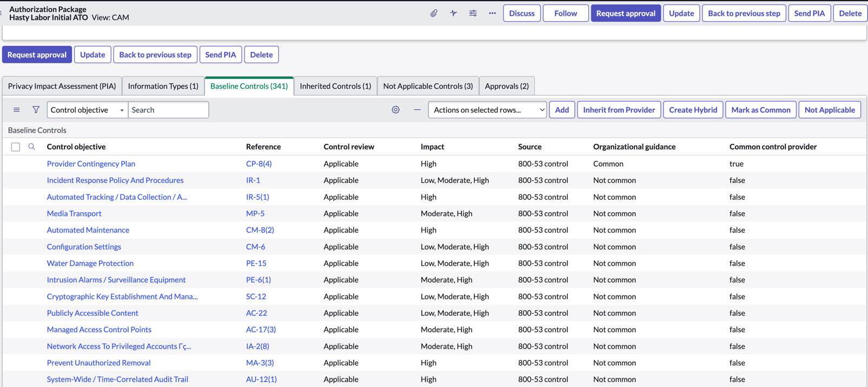
Task: Open the CM-8(2) reference link
Action: tap(260, 230)
